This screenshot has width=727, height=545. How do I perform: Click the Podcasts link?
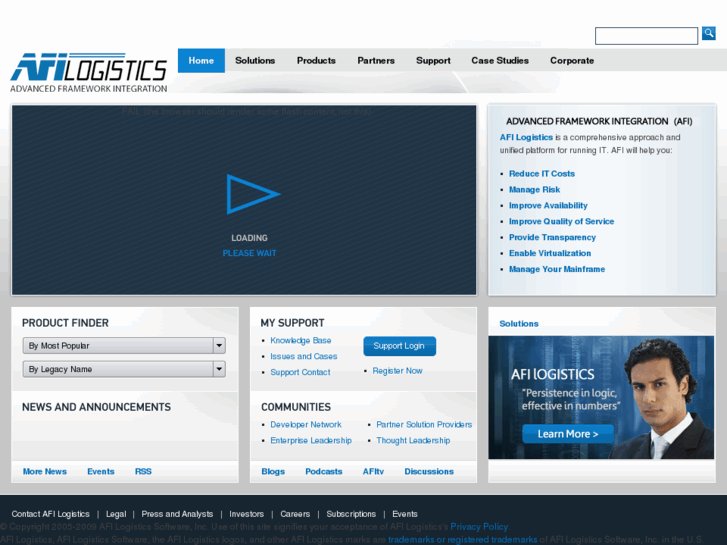(x=324, y=471)
